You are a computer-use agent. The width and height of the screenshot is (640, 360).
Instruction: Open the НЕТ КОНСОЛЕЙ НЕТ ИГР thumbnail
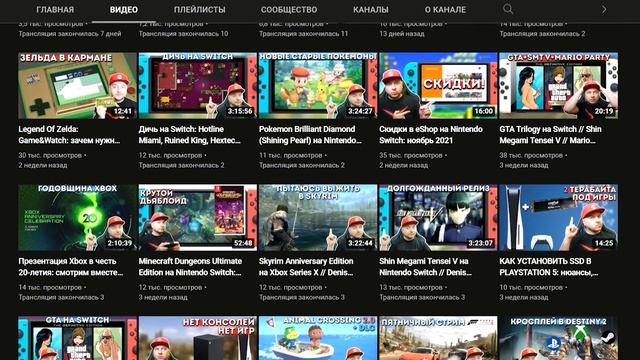point(198,338)
